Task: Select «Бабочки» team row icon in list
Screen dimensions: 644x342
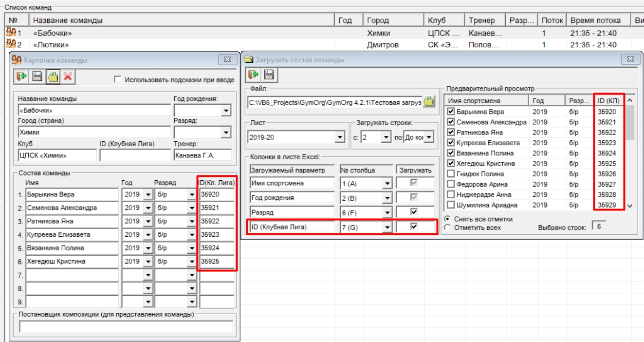Action: click(11, 33)
